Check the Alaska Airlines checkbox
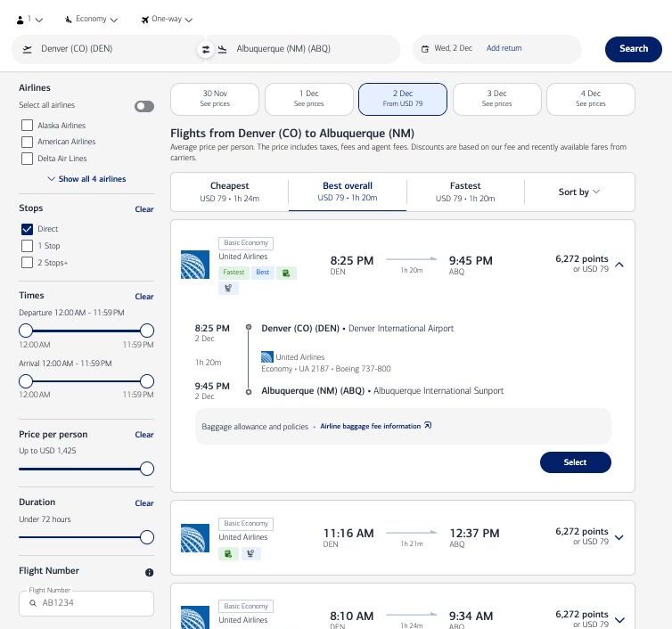This screenshot has height=629, width=672. coord(27,125)
